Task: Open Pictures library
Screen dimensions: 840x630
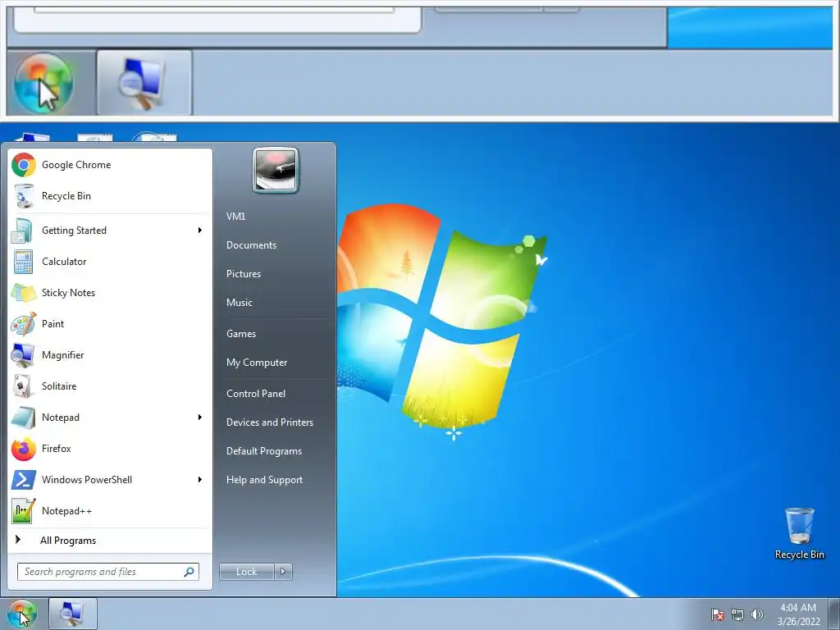Action: point(243,274)
